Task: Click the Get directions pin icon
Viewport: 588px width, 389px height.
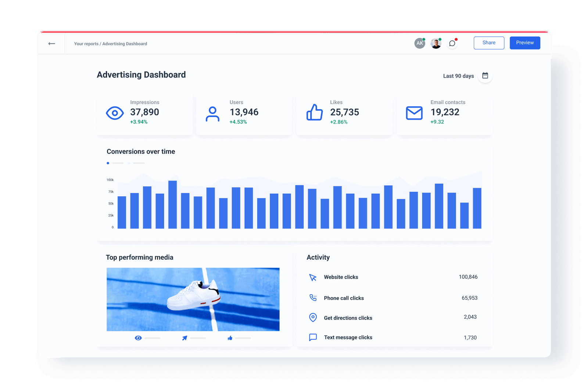Action: coord(313,317)
